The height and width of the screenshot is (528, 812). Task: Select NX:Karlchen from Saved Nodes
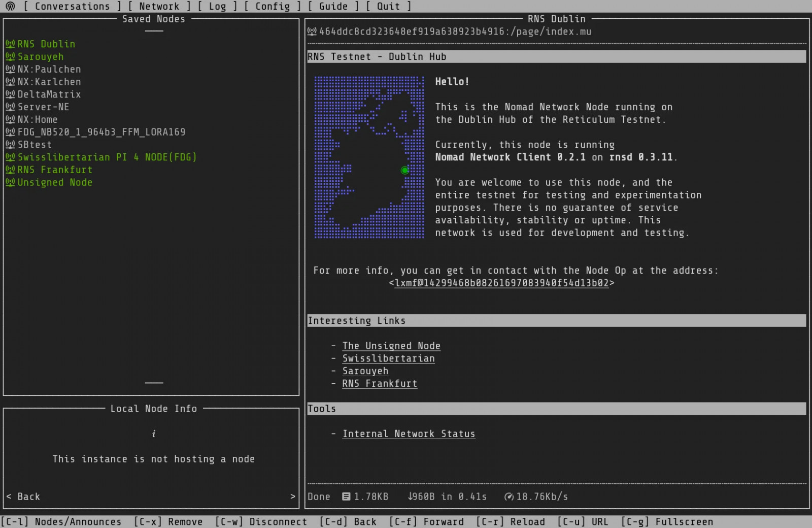click(49, 82)
